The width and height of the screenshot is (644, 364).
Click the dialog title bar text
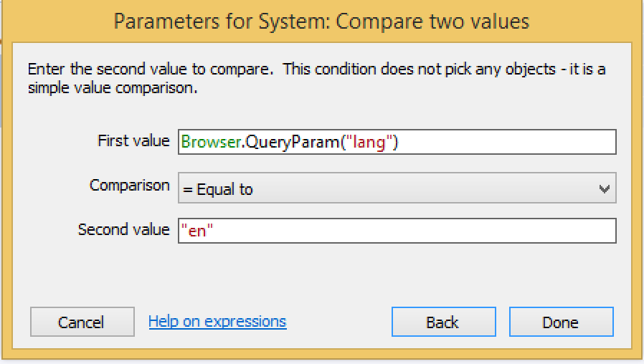(x=321, y=21)
